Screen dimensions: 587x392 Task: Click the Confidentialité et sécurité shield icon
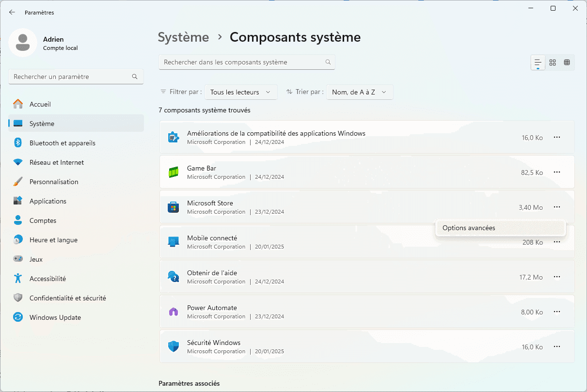pyautogui.click(x=18, y=298)
